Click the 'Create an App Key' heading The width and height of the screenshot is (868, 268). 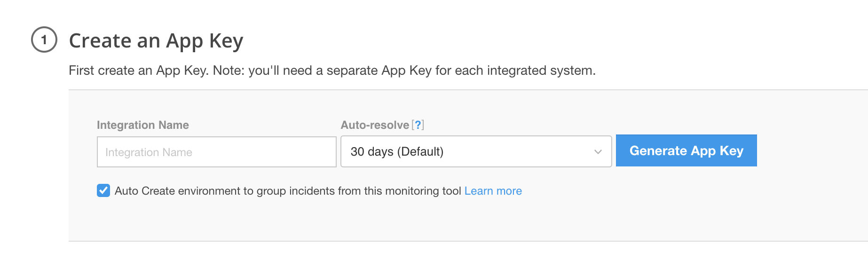coord(156,41)
